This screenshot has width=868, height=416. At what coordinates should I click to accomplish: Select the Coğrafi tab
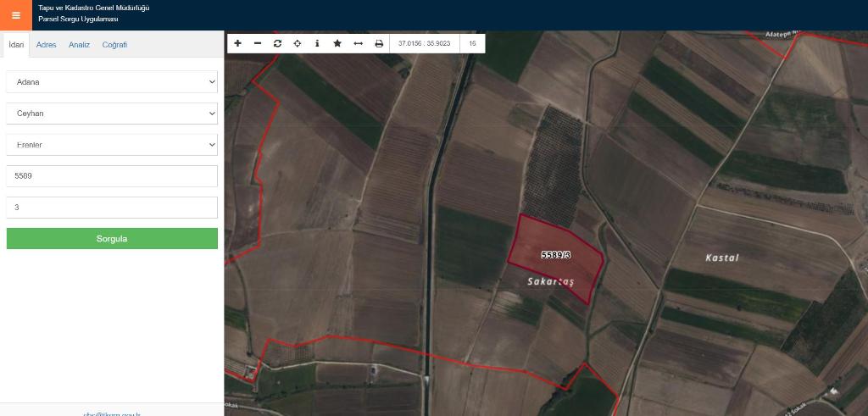pyautogui.click(x=114, y=45)
